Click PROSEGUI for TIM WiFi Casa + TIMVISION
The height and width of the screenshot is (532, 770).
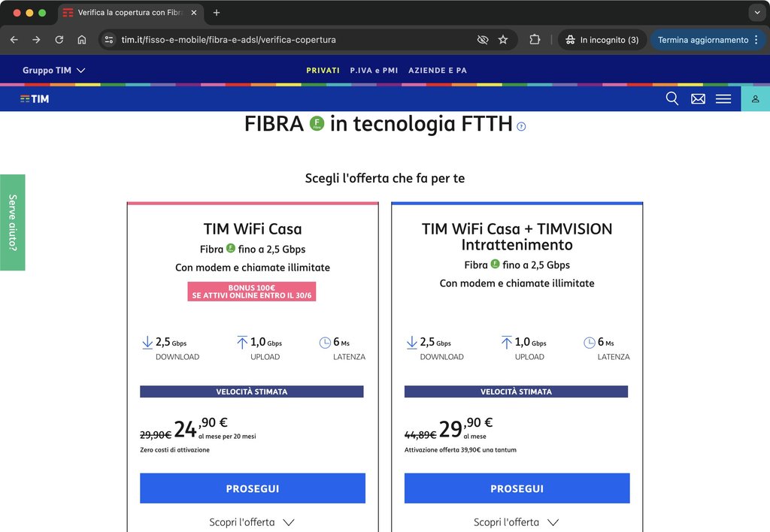coord(517,488)
